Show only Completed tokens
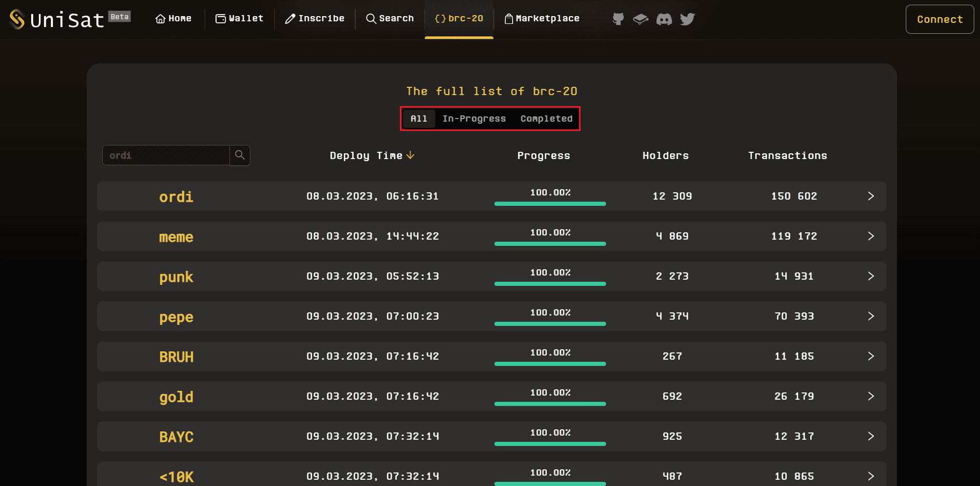Screen dimensions: 980x486 click(546, 119)
